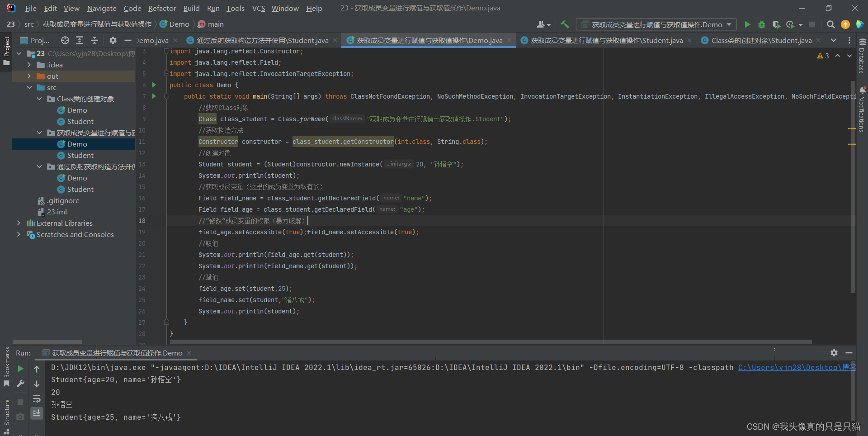
Task: Expand the .idea folder
Action: [29, 65]
